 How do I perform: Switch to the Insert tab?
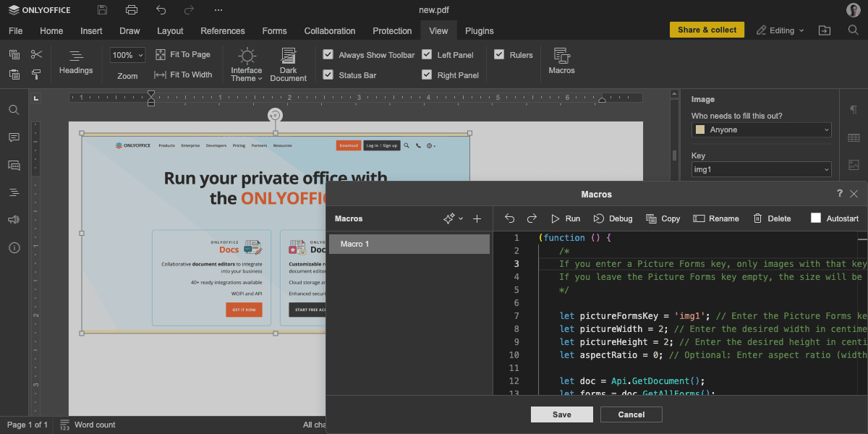(91, 30)
